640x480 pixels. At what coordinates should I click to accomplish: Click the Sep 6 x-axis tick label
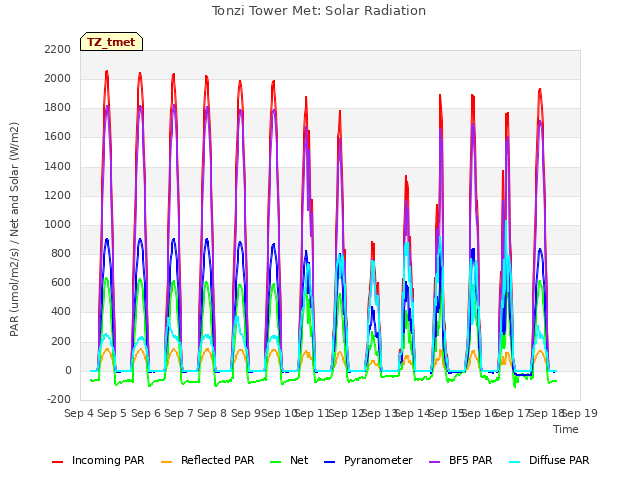[146, 413]
